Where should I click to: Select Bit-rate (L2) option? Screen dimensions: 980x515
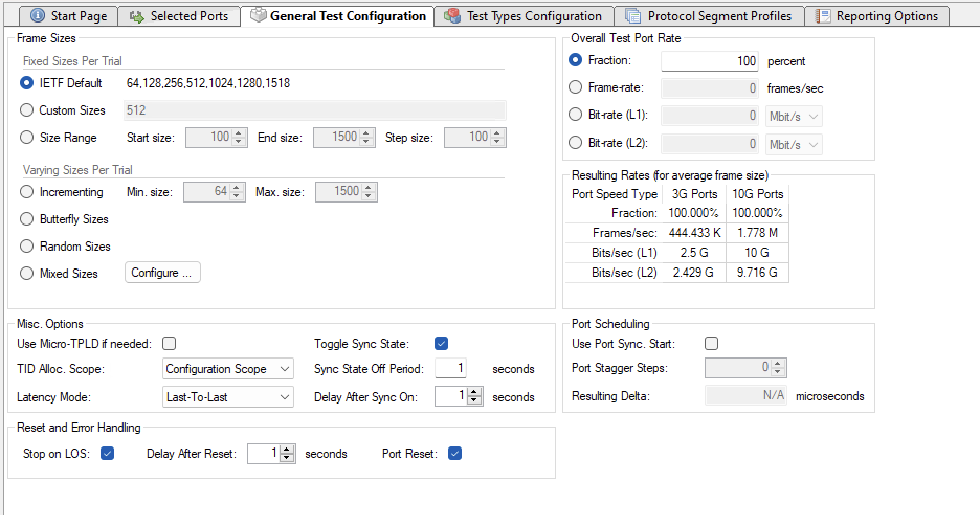pyautogui.click(x=575, y=143)
